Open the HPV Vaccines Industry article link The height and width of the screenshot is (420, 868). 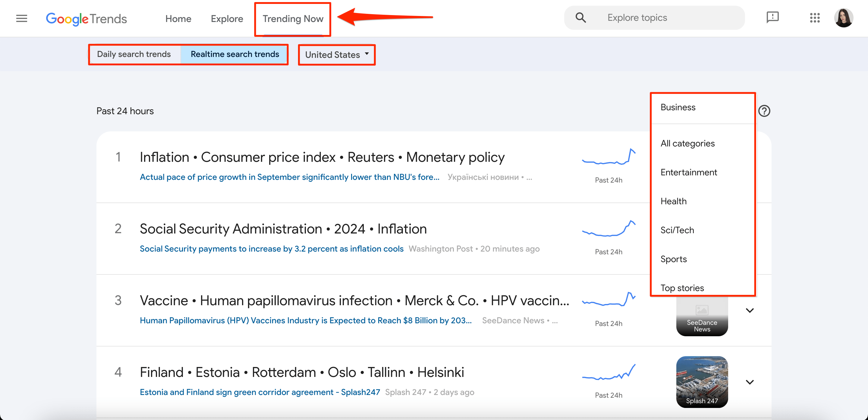(x=306, y=321)
